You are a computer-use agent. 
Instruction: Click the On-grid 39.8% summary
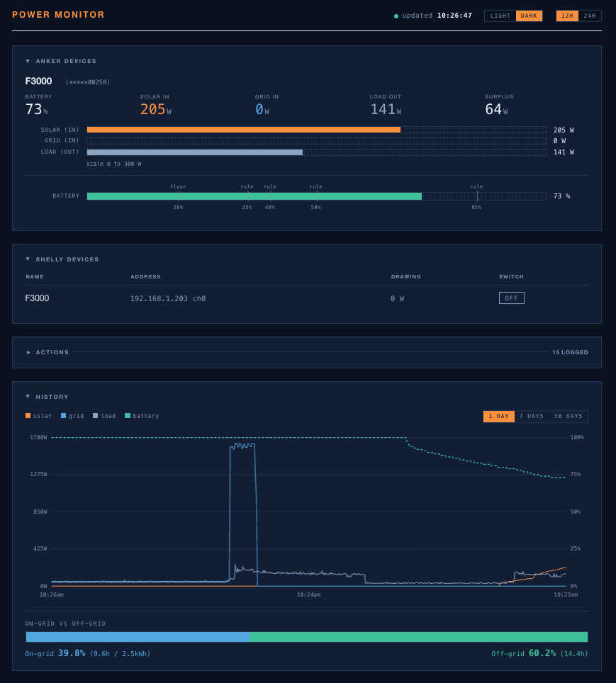click(88, 653)
